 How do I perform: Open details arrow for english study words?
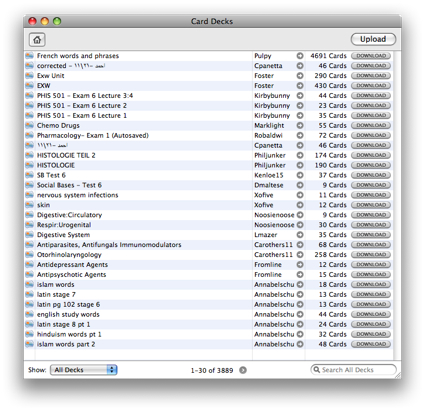tap(300, 314)
